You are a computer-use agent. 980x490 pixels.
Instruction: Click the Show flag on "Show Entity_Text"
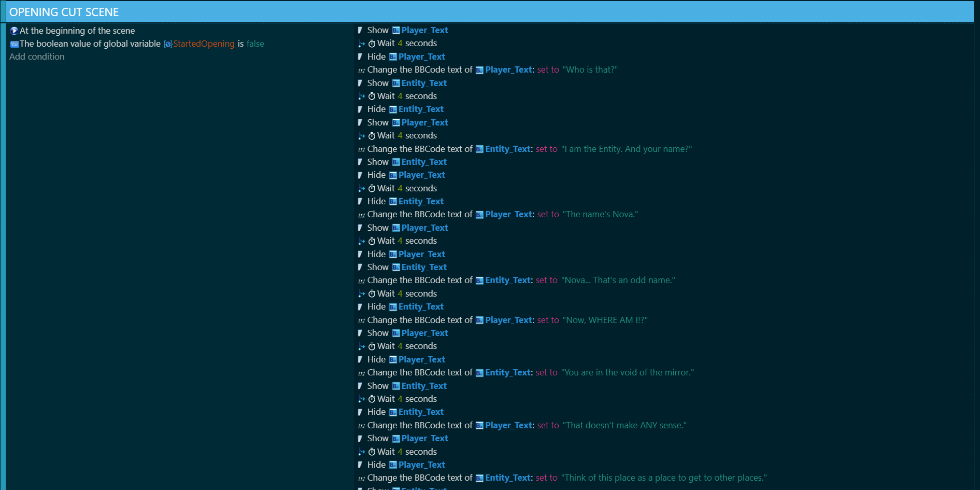click(x=360, y=83)
